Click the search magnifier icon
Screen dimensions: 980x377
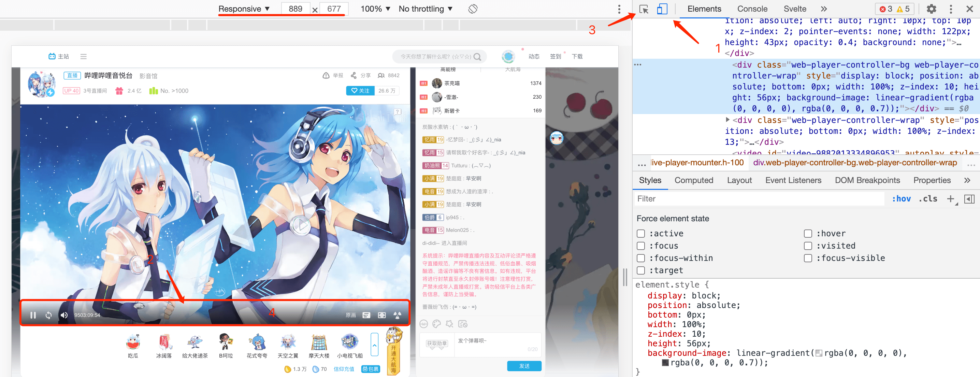[x=477, y=57]
